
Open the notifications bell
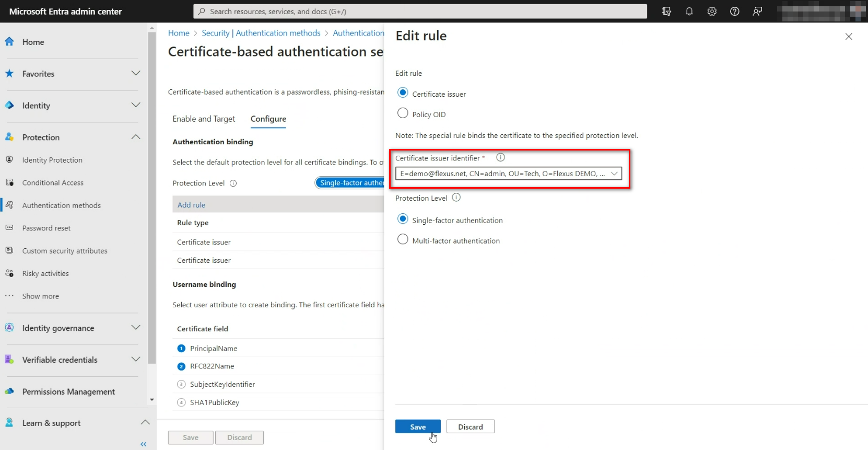(689, 11)
